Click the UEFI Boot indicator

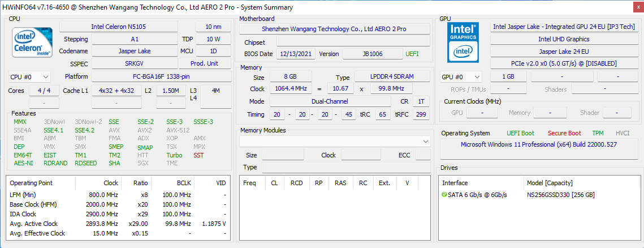tap(520, 133)
